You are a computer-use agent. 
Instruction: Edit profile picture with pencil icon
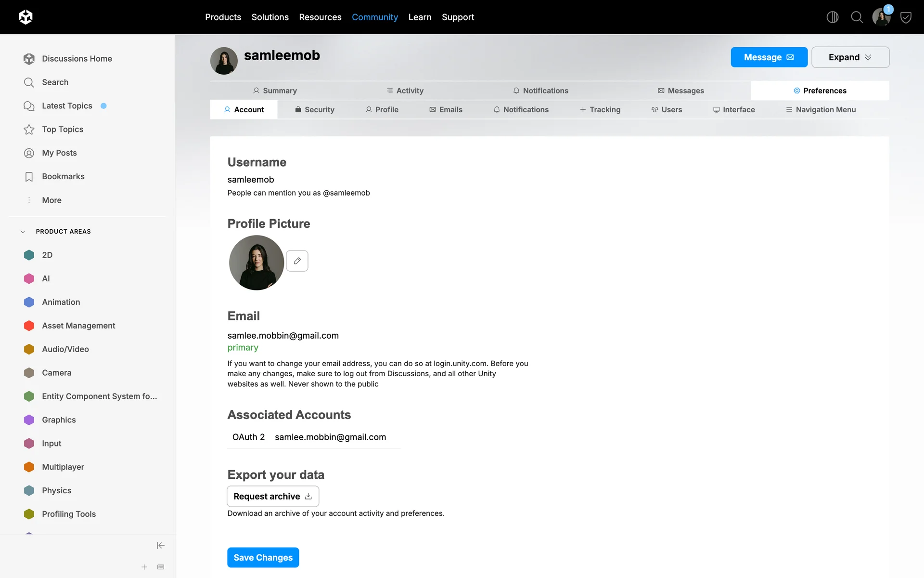tap(297, 261)
